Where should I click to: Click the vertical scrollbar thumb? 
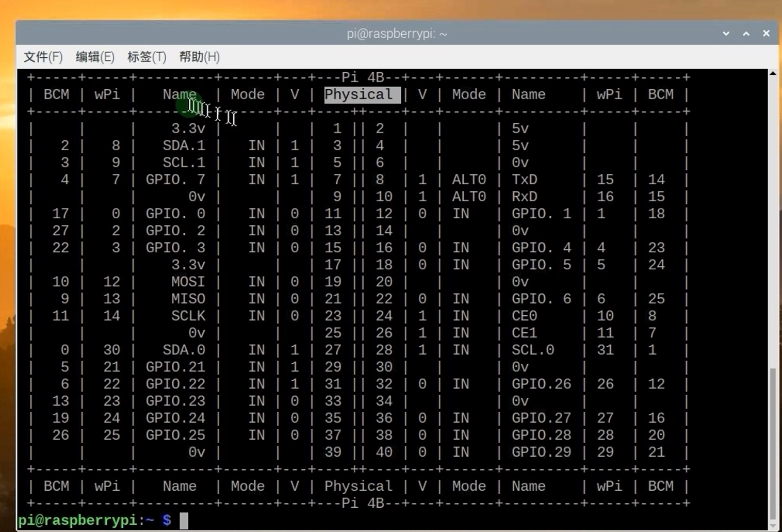773,444
